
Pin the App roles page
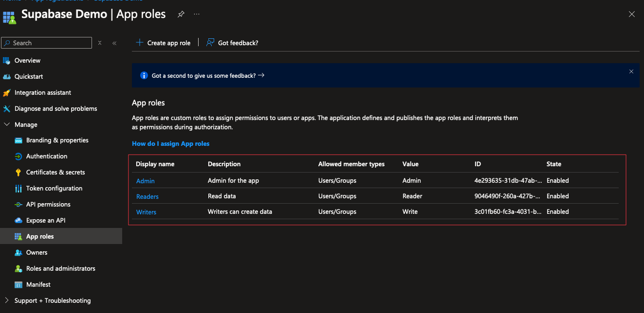coord(181,15)
